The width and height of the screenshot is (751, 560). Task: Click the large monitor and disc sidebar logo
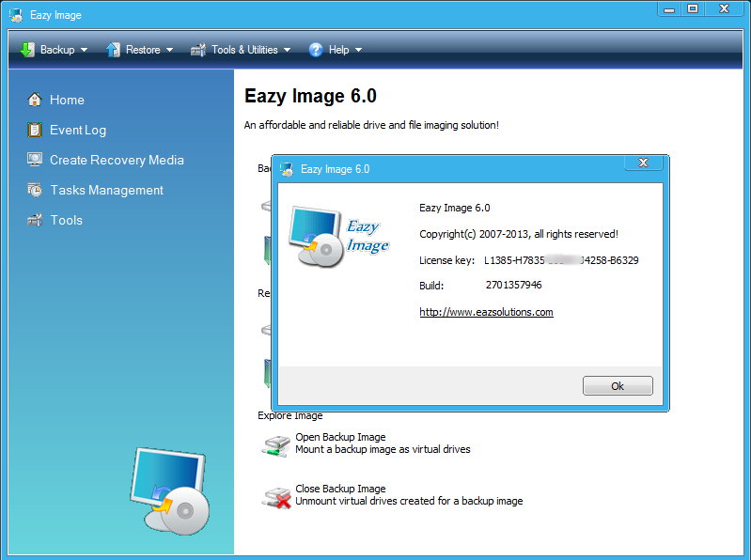169,491
